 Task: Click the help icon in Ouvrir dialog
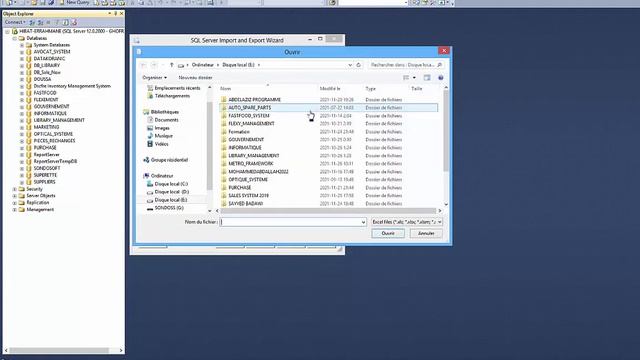(440, 78)
